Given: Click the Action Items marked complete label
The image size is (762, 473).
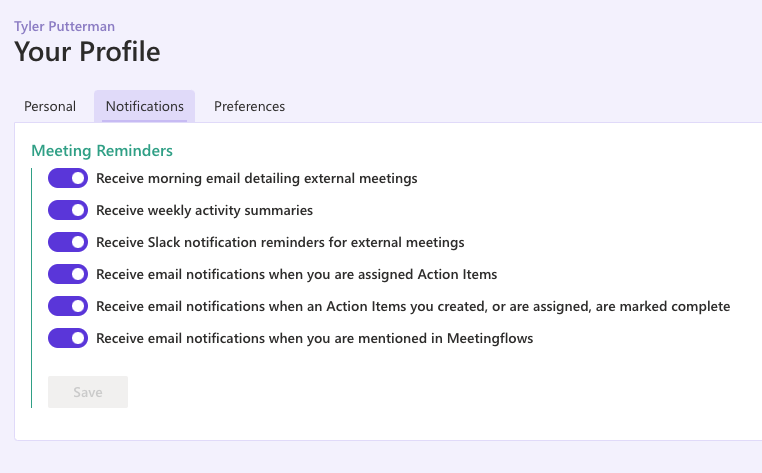Looking at the screenshot, I should click(x=413, y=306).
